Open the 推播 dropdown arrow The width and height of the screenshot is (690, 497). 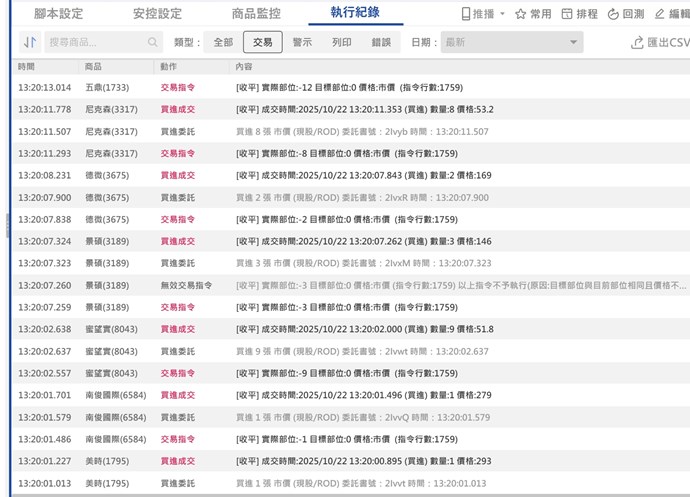click(x=502, y=14)
